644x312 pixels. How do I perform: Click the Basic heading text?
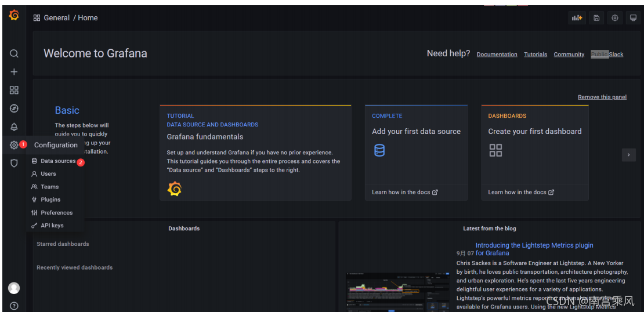coord(67,110)
